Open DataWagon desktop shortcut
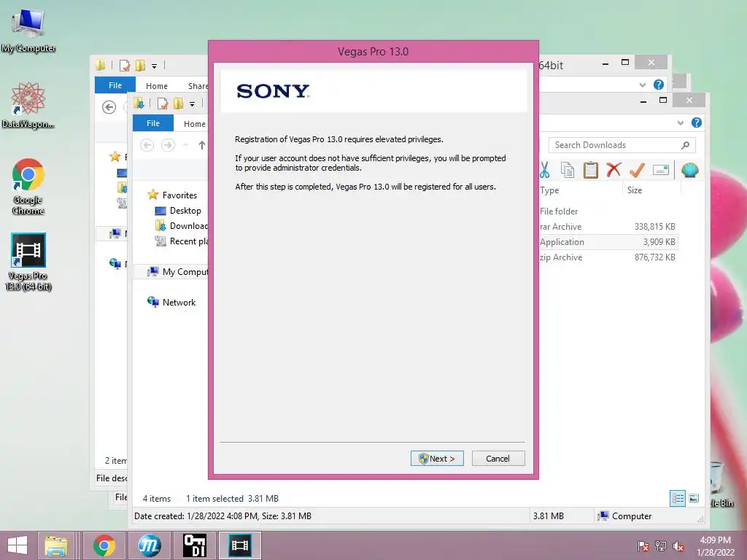The height and width of the screenshot is (560, 747). click(28, 106)
